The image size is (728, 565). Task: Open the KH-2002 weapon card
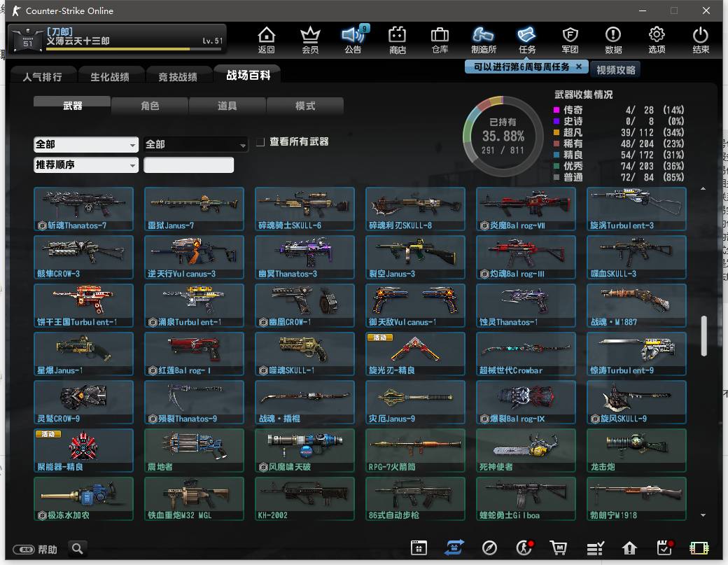[304, 498]
